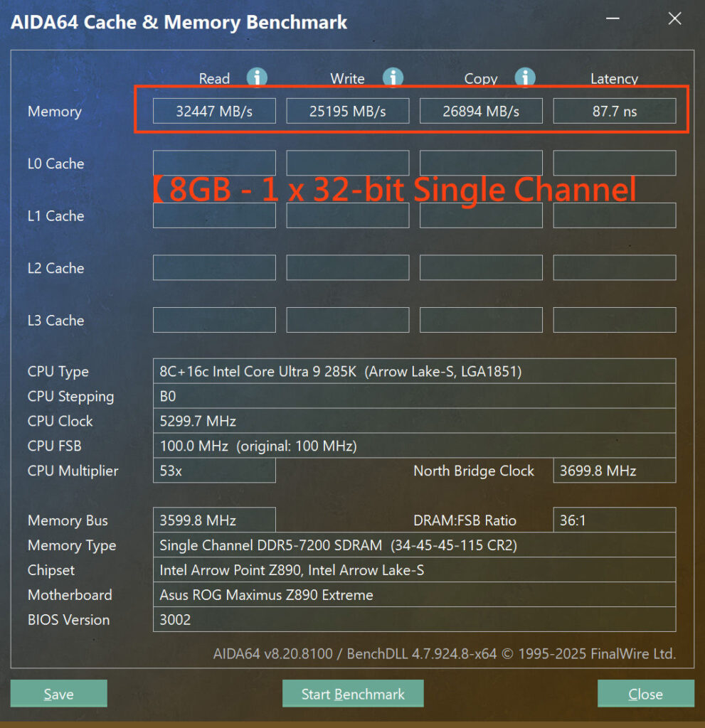Select the DRAM:FSB Ratio field showing 36:1
The height and width of the screenshot is (728, 705).
pyautogui.click(x=614, y=520)
